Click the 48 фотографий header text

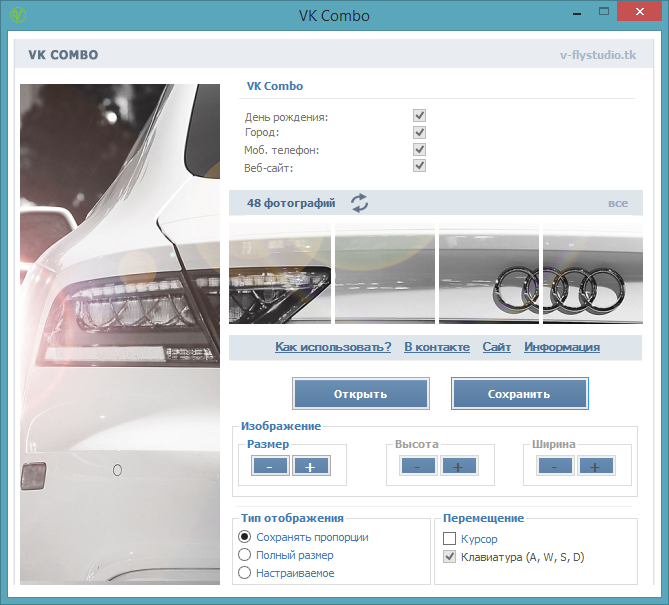291,203
